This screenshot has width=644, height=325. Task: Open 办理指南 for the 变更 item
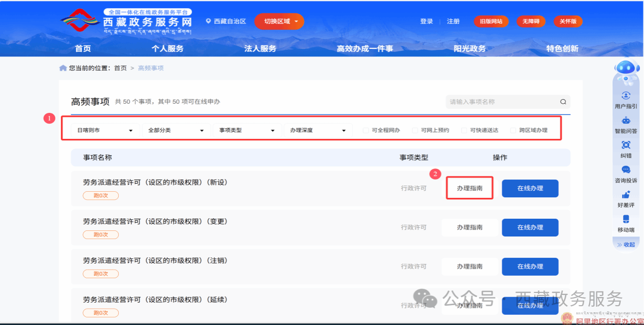(x=469, y=227)
